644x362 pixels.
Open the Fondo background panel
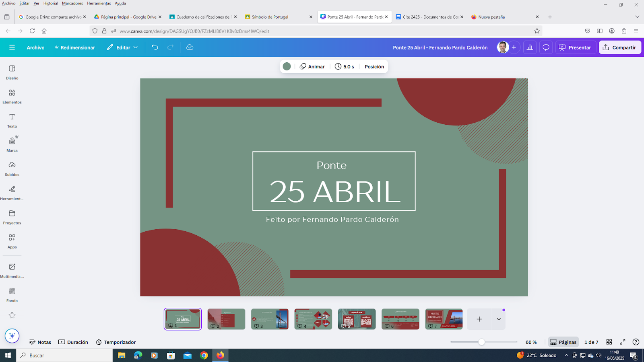[x=12, y=295]
